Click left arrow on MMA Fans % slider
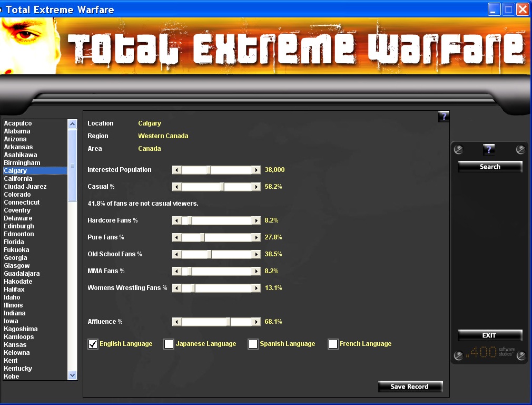The width and height of the screenshot is (532, 405). pyautogui.click(x=177, y=271)
